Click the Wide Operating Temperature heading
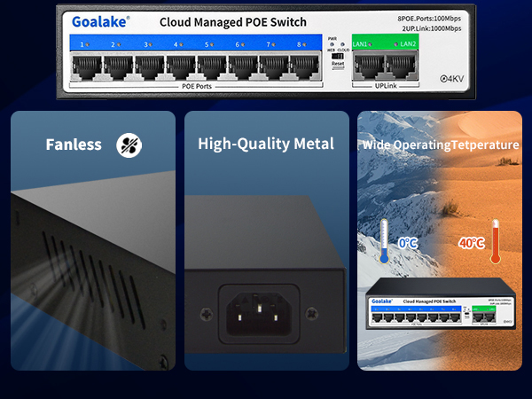The width and height of the screenshot is (532, 399). coord(440,145)
